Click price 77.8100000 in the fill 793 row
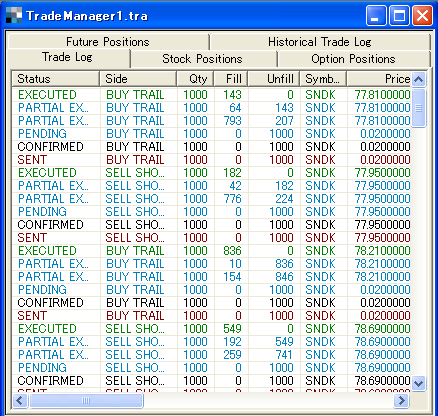 (x=382, y=121)
